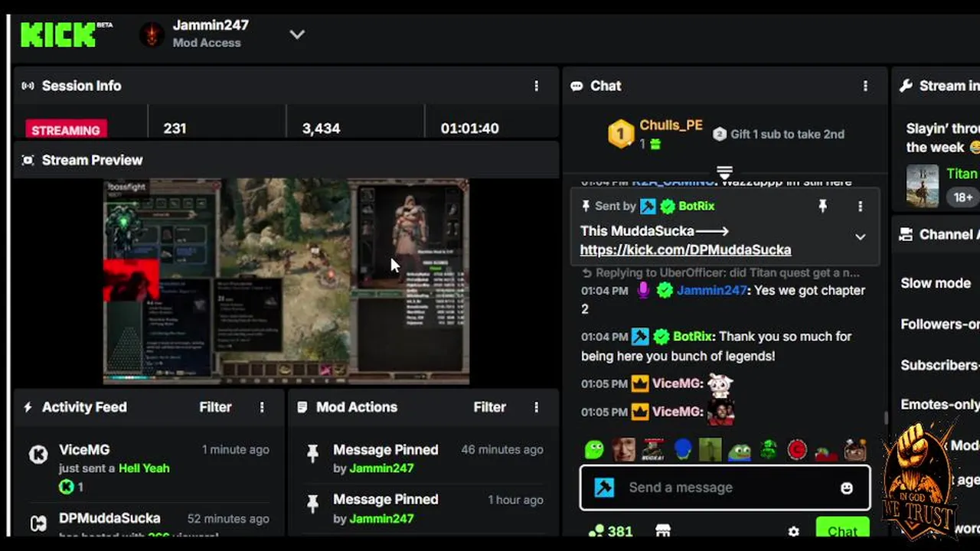Unpin the BotRix pinned message
Screen dimensions: 980x551
822,206
